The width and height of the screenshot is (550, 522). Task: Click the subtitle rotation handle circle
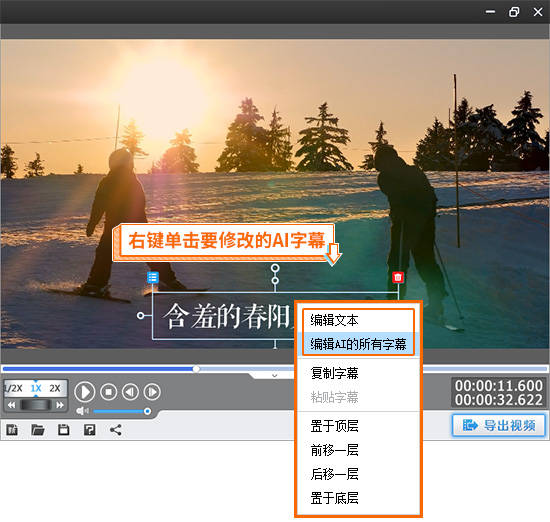click(x=275, y=268)
